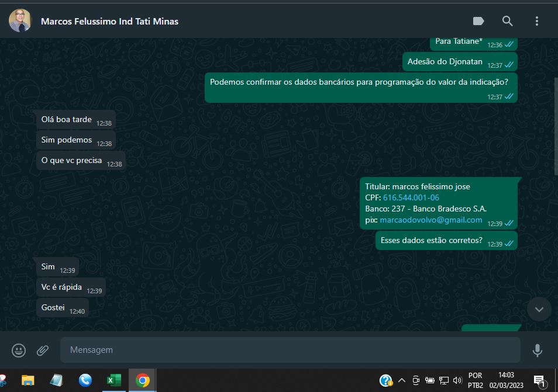Open the three-dot chat menu
The height and width of the screenshot is (392, 558).
536,21
